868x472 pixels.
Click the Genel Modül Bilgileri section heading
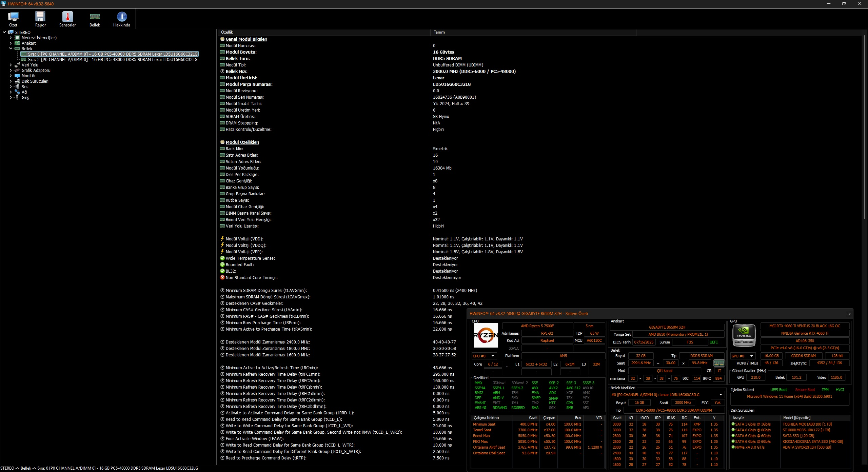246,39
